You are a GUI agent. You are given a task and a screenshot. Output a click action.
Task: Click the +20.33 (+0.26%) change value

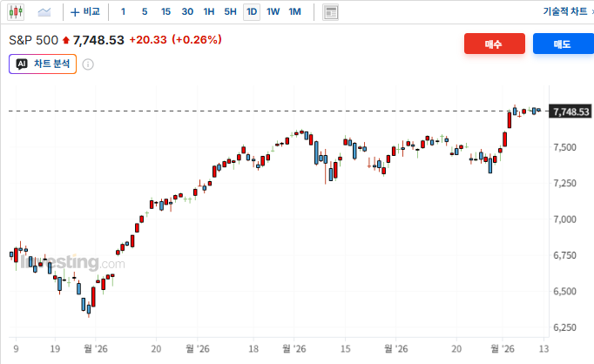175,40
